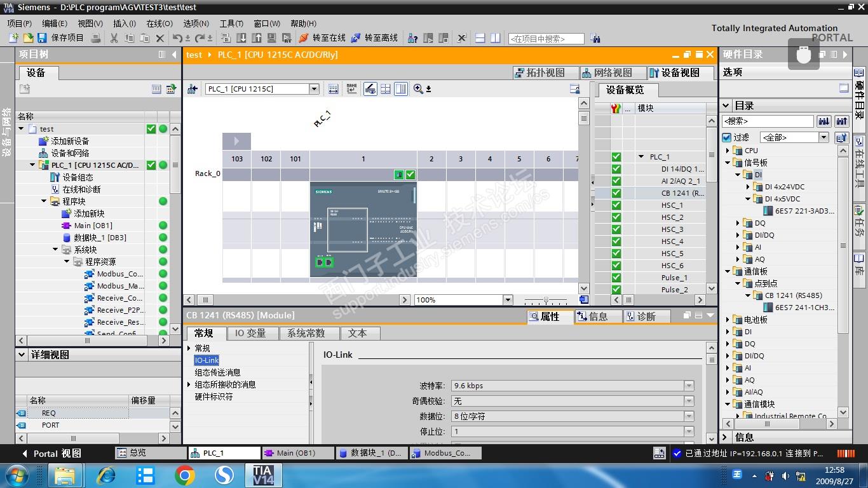The width and height of the screenshot is (868, 488).
Task: Click the cut scissors icon
Action: pos(114,38)
